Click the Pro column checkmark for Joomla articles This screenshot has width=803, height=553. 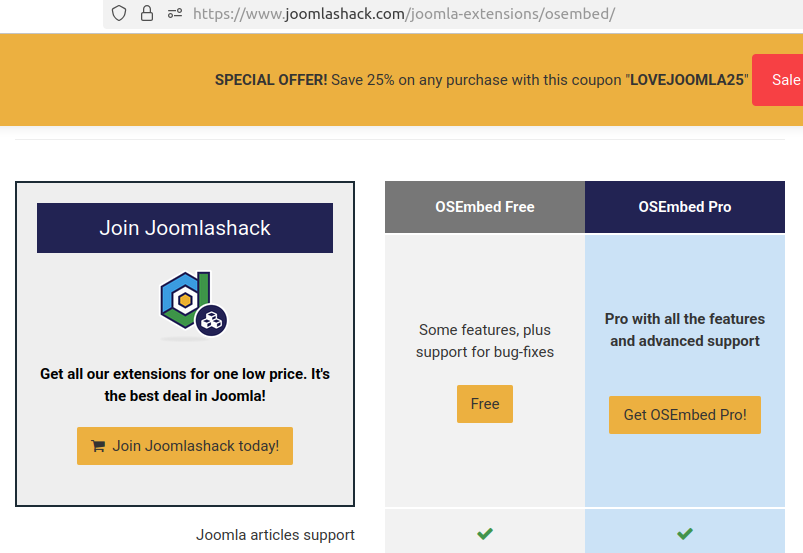685,534
